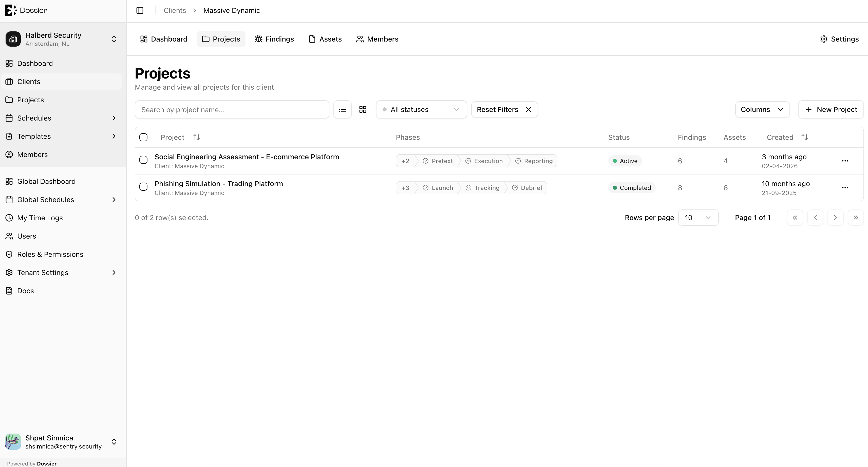The image size is (868, 467).
Task: Open Users in the sidebar
Action: coord(61,236)
